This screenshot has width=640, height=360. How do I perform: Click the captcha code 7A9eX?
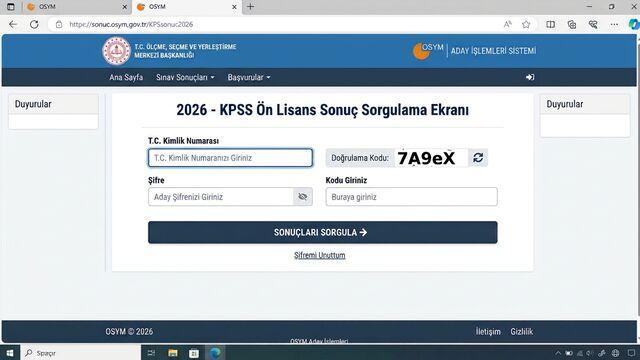(426, 158)
